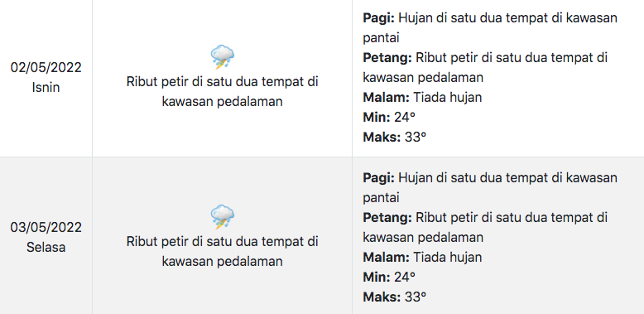Image resolution: width=644 pixels, height=314 pixels.
Task: Select the 02/05/2022 Isnin date cell
Action: [x=46, y=77]
